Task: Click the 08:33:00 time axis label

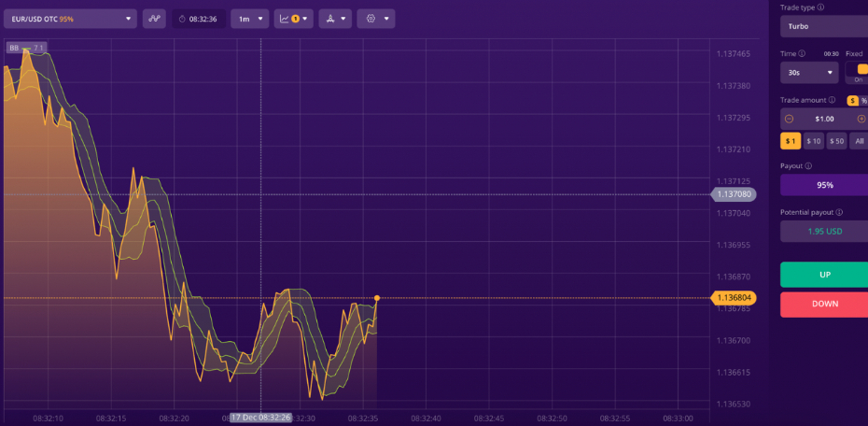Action: coord(679,418)
